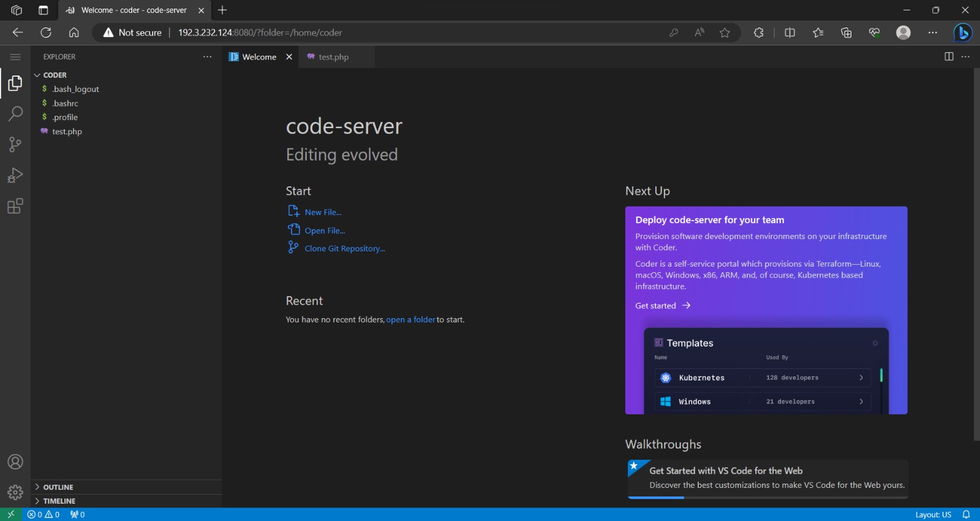The height and width of the screenshot is (521, 980).
Task: Open browser favorites list
Action: (x=818, y=32)
